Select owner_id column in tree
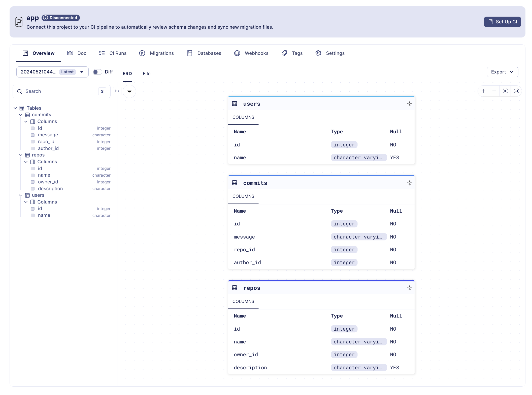Viewport: 532px width, 395px height. coord(48,182)
